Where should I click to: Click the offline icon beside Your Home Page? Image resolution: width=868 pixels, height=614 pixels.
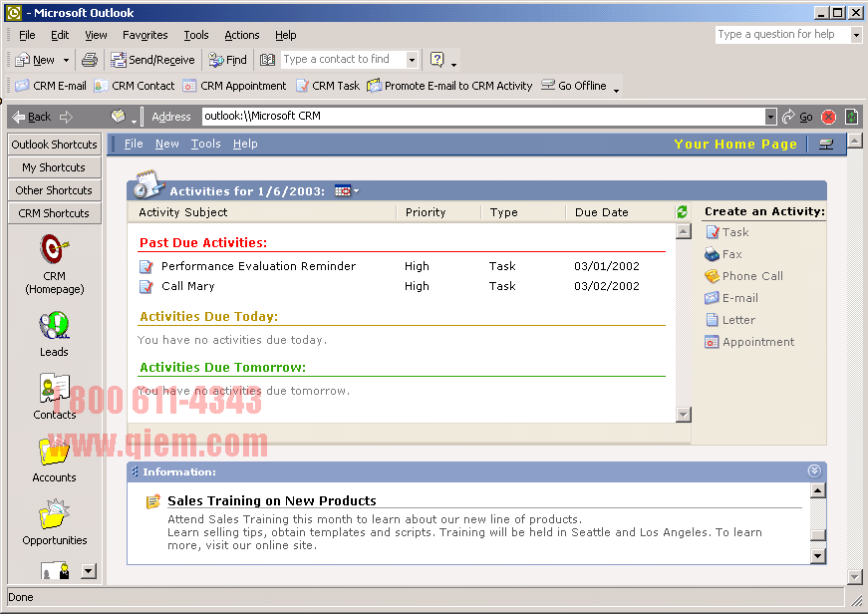[826, 145]
